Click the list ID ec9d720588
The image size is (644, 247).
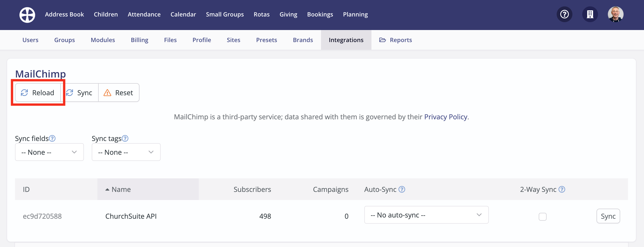[42, 216]
